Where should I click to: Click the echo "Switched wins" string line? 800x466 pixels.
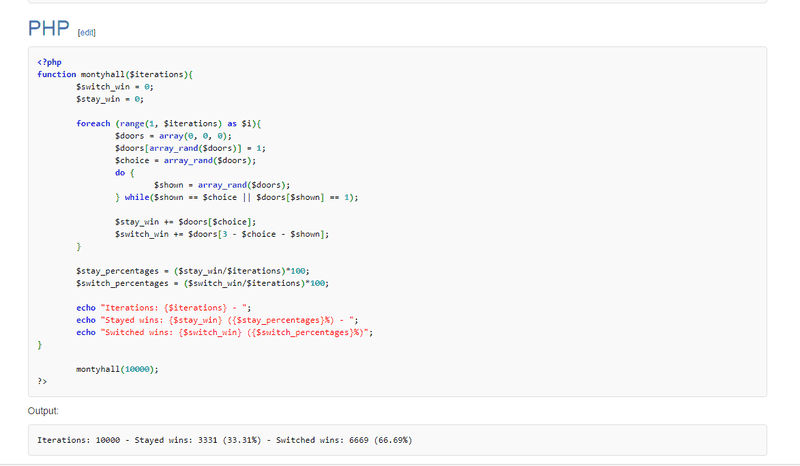coord(225,332)
